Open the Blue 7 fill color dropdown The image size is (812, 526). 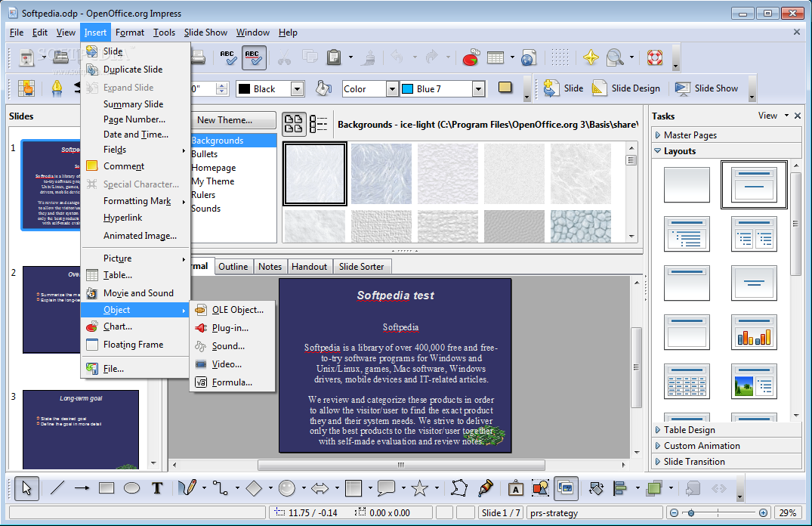click(478, 89)
